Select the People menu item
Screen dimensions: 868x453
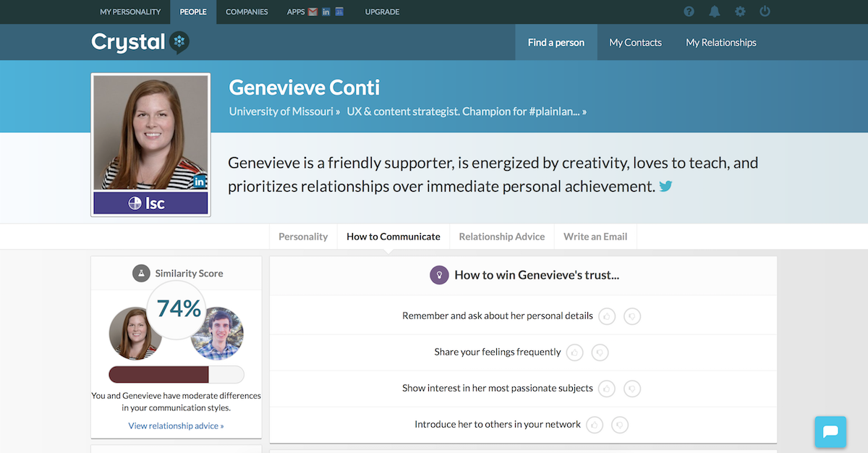click(193, 12)
